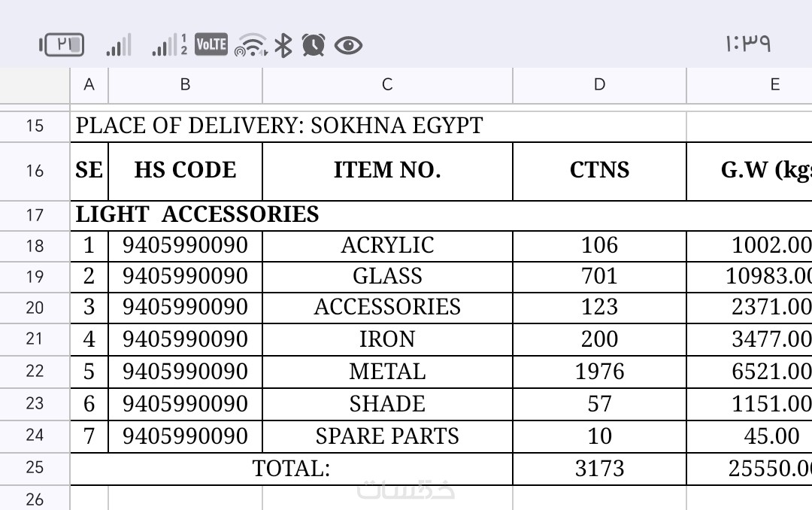Tap the Bluetooth status icon
The image size is (812, 510).
click(x=283, y=45)
